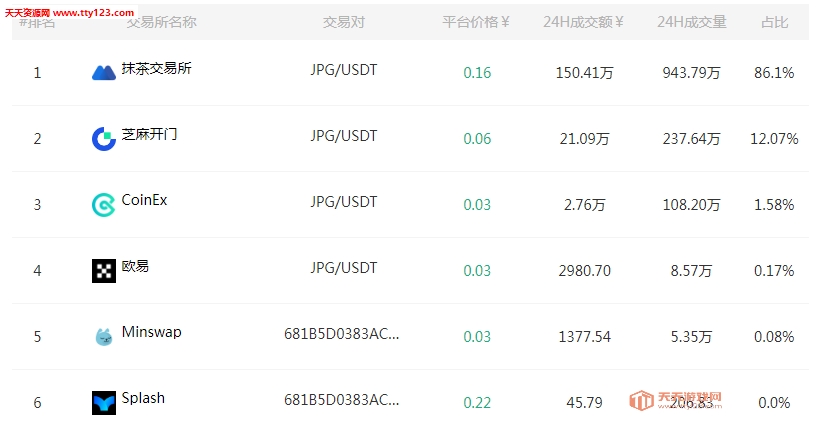This screenshot has width=819, height=425.
Task: Click rank number 1 in 抹茶交易所 row
Action: (x=37, y=73)
